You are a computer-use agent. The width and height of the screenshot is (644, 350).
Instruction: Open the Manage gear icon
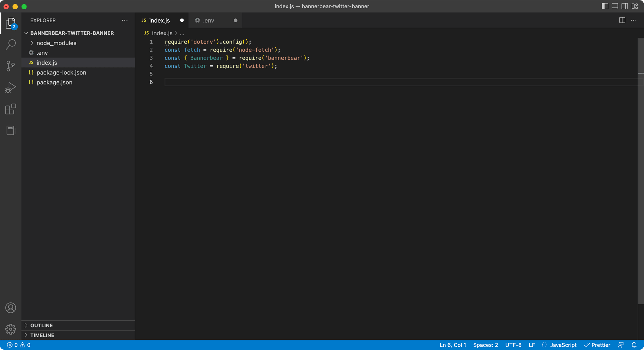point(11,329)
